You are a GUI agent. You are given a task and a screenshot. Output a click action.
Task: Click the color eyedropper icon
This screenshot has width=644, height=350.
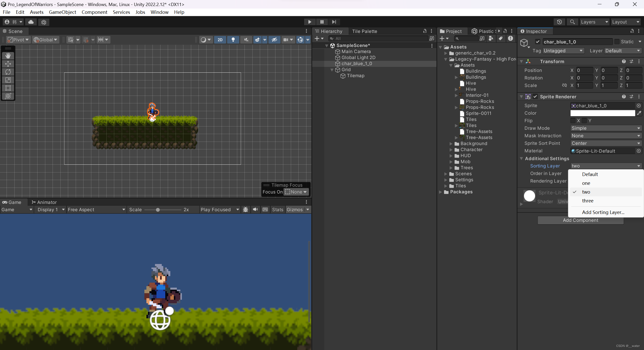coord(639,113)
